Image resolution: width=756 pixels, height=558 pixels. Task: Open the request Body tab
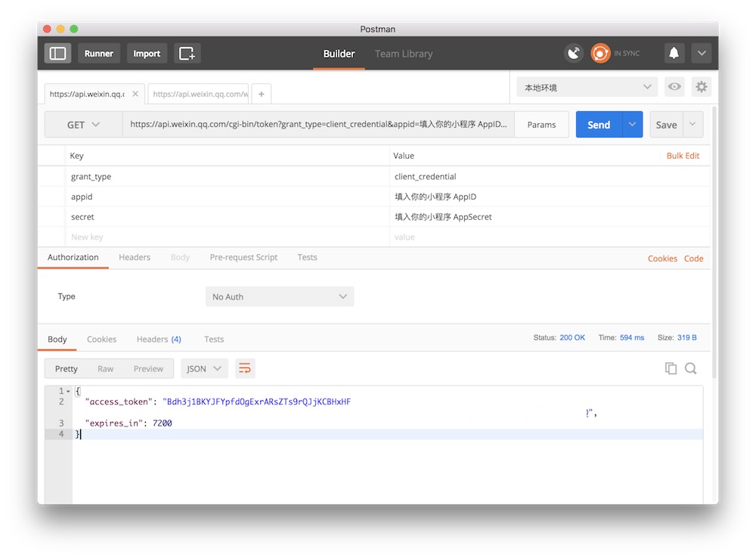coord(180,258)
